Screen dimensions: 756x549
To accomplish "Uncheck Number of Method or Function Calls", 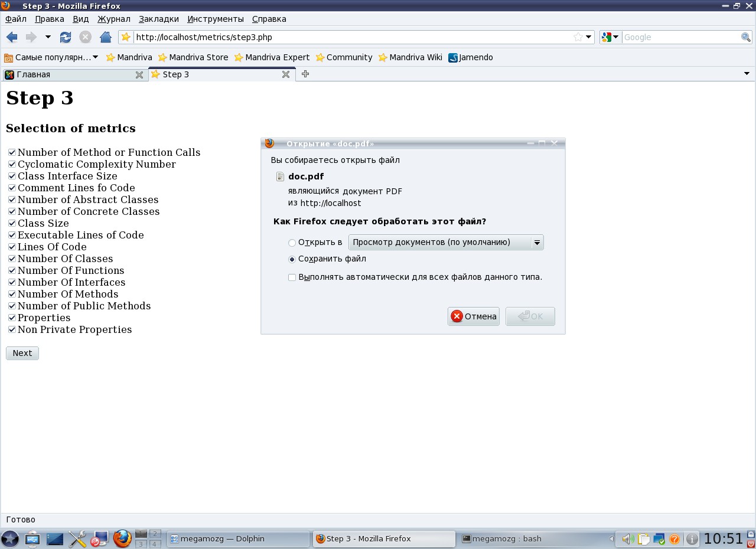I will 12,152.
